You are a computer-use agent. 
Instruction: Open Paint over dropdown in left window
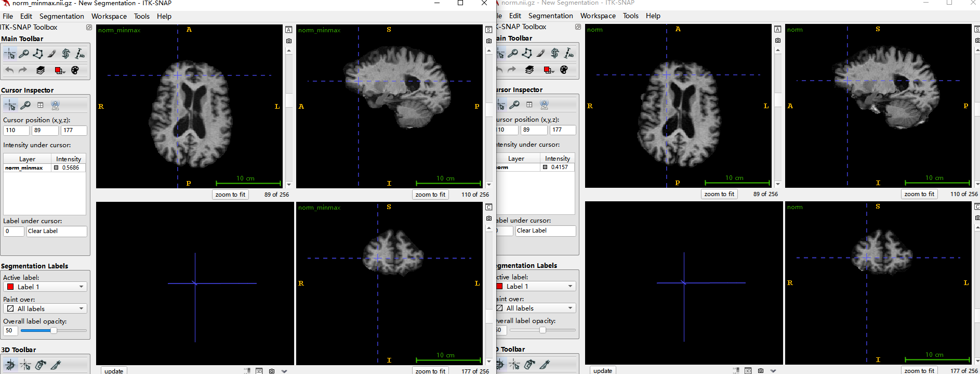point(45,308)
